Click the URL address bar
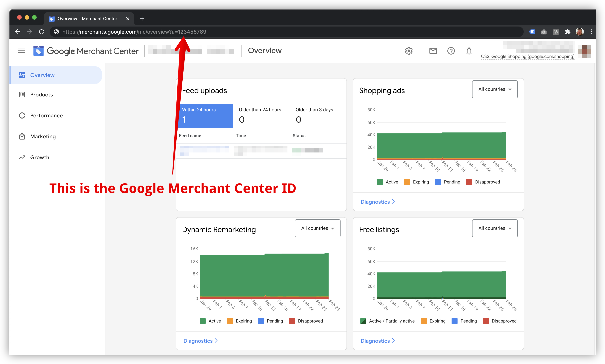Viewport: 605px width, 364px height. (286, 32)
